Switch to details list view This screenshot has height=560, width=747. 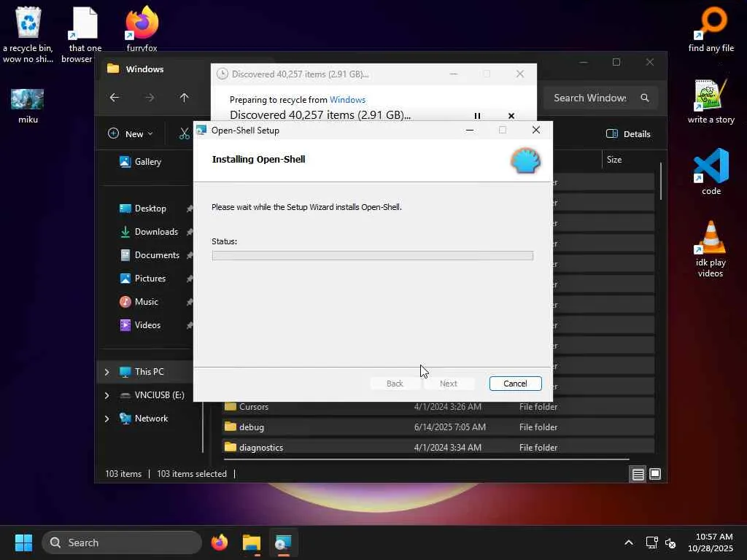[638, 474]
